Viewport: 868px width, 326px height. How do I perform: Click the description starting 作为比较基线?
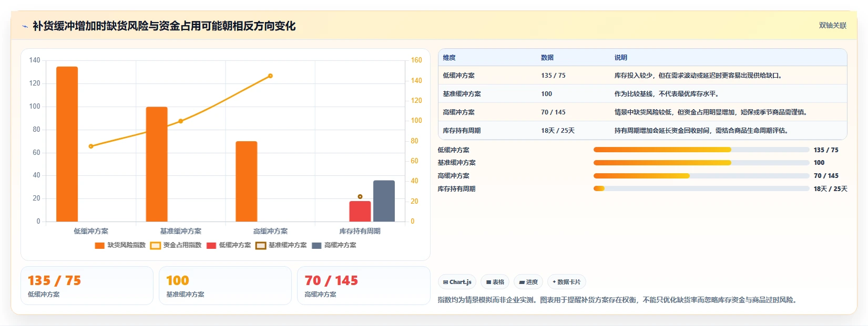[x=667, y=94]
